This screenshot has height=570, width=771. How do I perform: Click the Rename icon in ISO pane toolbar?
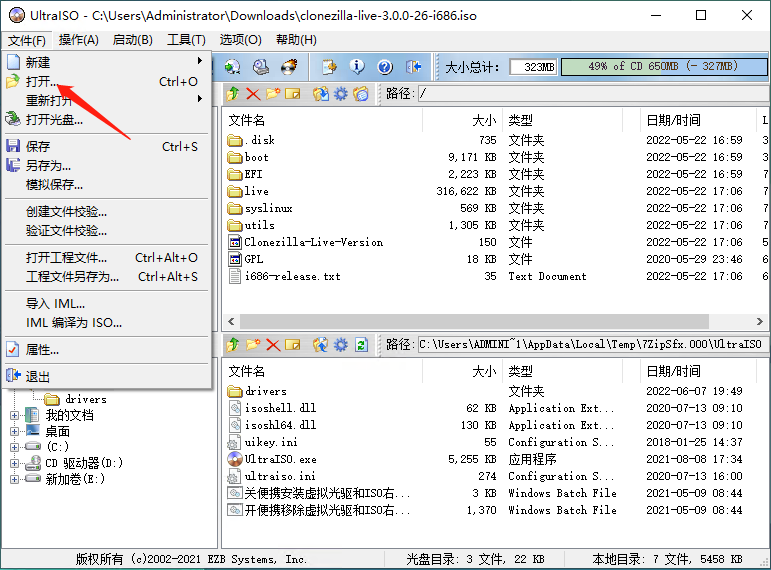pyautogui.click(x=293, y=93)
